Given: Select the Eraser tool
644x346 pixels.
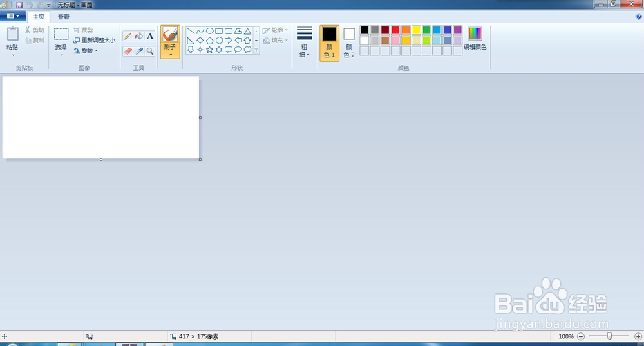Looking at the screenshot, I should (128, 51).
